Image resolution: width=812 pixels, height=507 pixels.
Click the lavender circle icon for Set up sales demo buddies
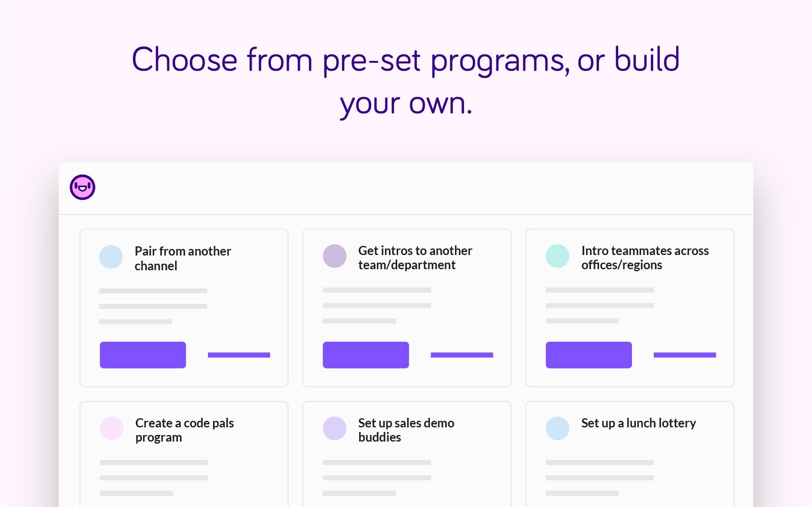click(335, 428)
